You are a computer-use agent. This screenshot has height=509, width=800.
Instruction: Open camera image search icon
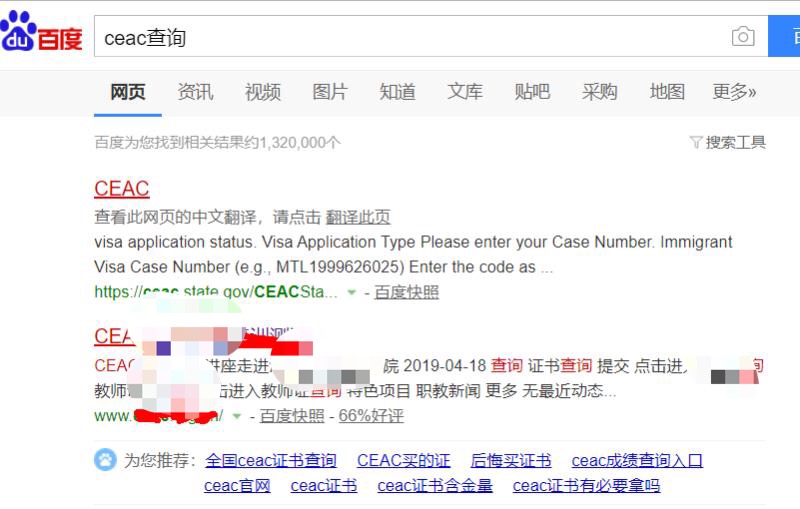point(743,36)
